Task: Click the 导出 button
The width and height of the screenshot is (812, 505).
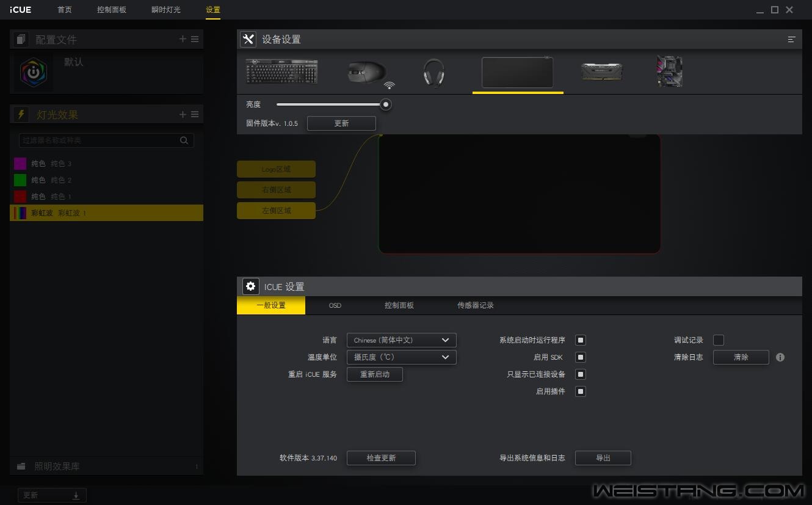Action: coord(603,458)
